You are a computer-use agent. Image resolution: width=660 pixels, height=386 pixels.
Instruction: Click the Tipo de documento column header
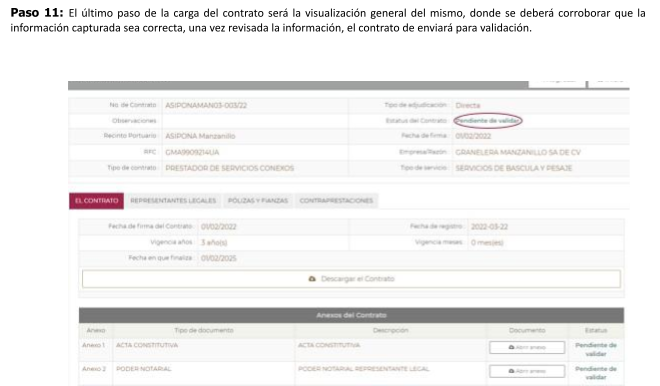[x=204, y=330]
